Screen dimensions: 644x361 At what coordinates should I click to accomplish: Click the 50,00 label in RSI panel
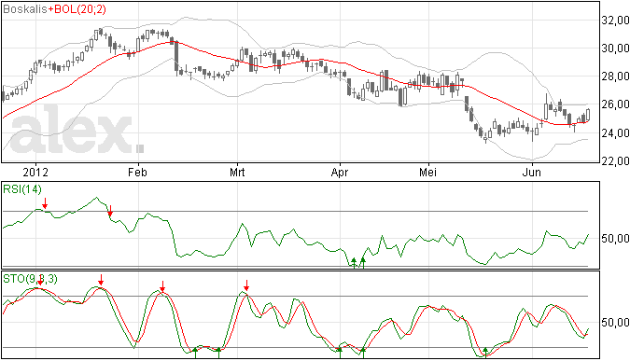(615, 239)
